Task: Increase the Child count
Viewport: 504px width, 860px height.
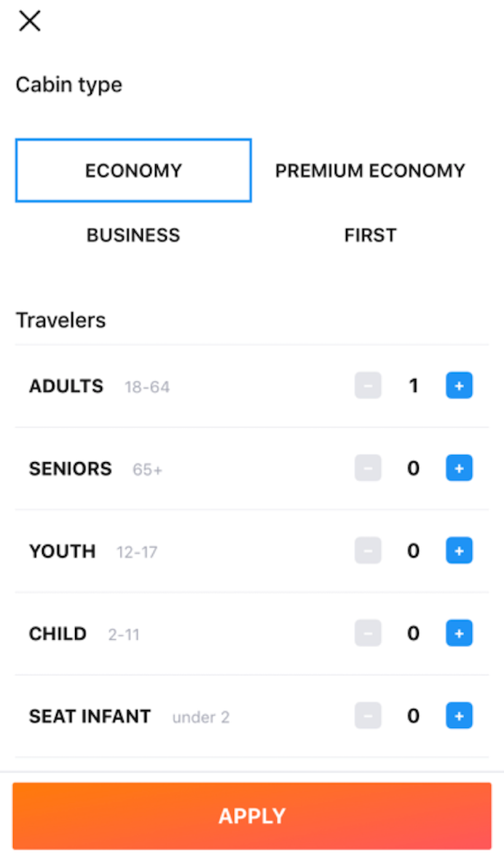Action: click(x=459, y=633)
